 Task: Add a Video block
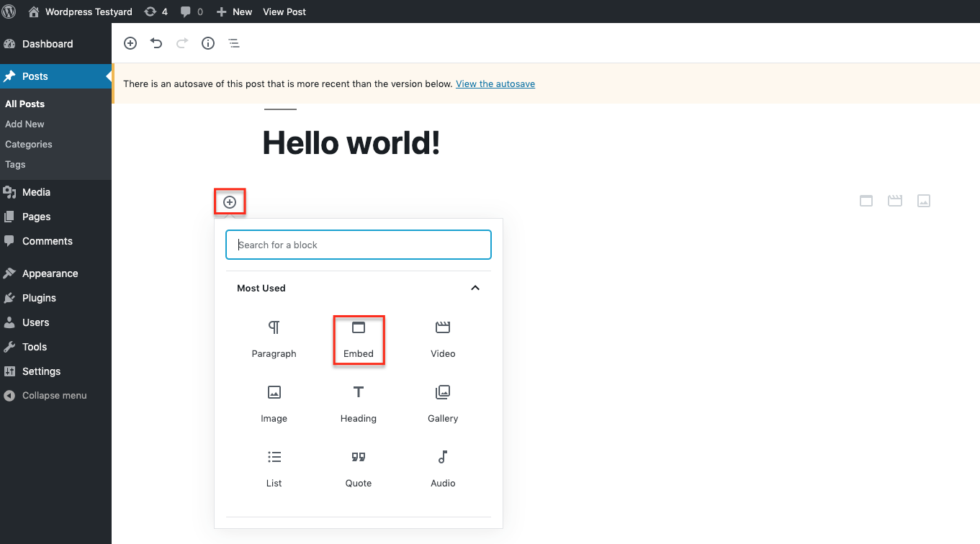pyautogui.click(x=443, y=339)
